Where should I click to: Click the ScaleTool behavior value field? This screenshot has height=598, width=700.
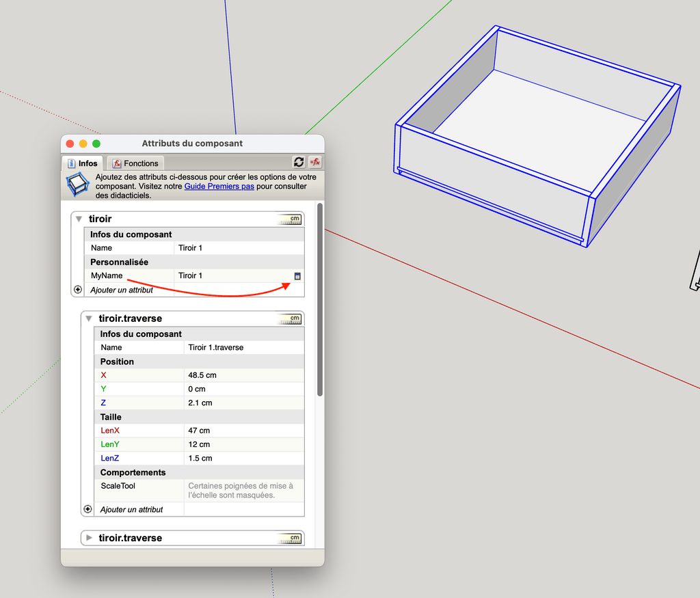243,490
